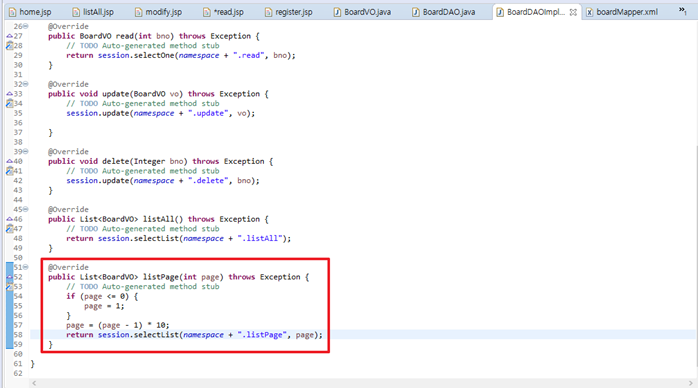Show the hidden editor tabs list
Screen dimensions: 698x388
(682, 10)
